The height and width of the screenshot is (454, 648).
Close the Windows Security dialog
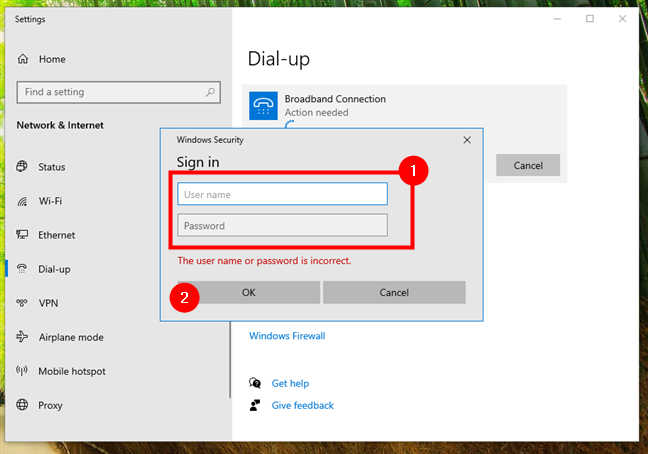pos(467,140)
